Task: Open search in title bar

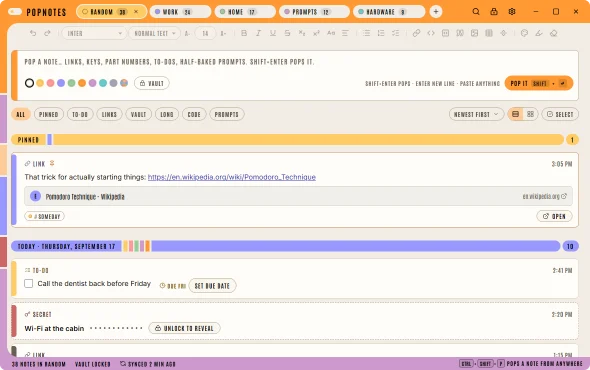Action: (x=476, y=12)
